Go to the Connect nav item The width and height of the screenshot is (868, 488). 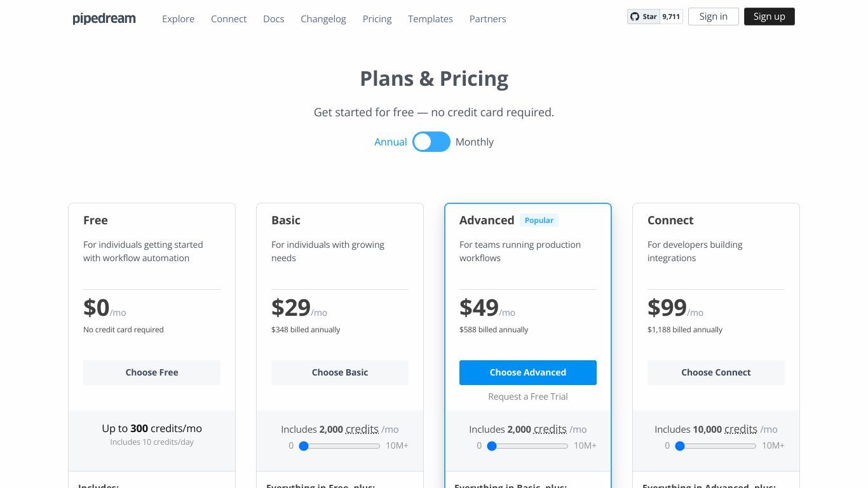[x=229, y=19]
